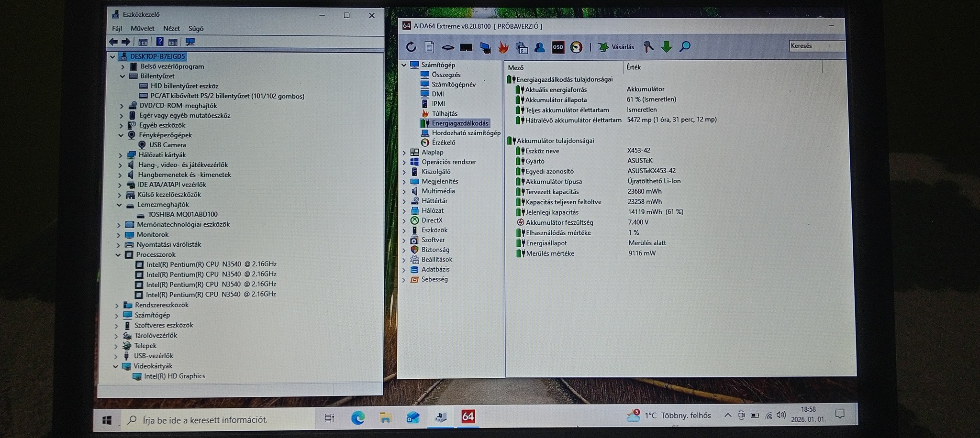980x438 pixels.
Task: Click the black memory module toolbar icon
Action: click(x=466, y=47)
